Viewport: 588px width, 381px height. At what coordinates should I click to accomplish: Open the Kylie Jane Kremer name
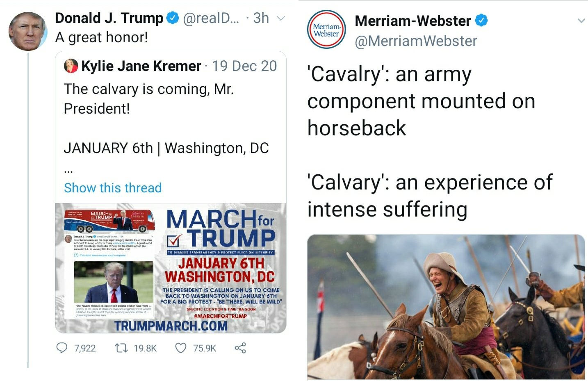(x=141, y=66)
